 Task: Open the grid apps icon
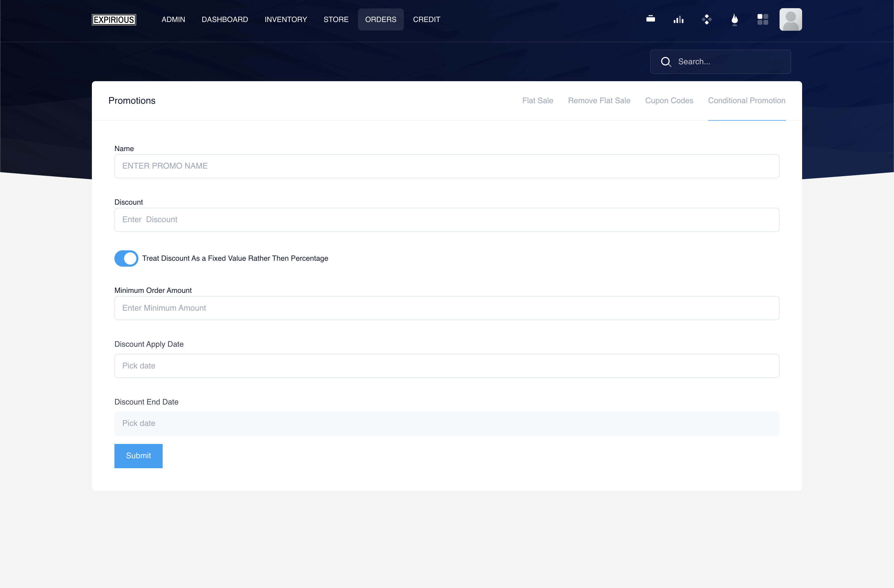tap(763, 19)
